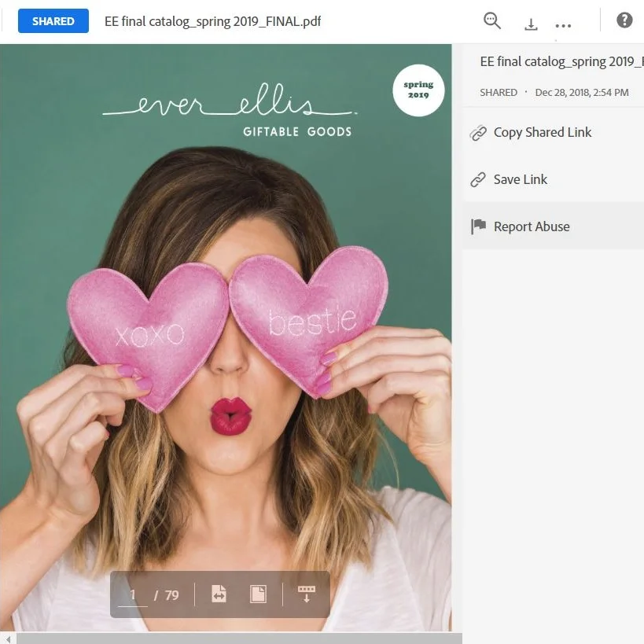Click the flag icon beside Report Abuse

(x=478, y=226)
